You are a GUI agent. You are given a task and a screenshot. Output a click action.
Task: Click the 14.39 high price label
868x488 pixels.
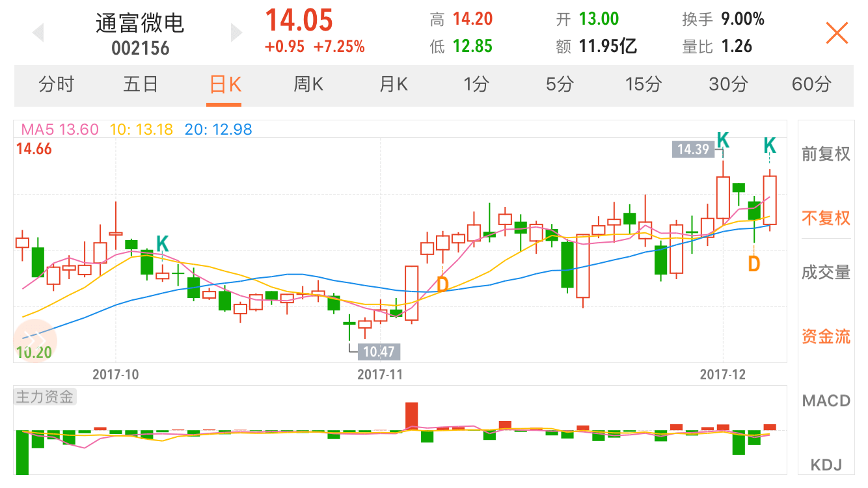point(693,150)
